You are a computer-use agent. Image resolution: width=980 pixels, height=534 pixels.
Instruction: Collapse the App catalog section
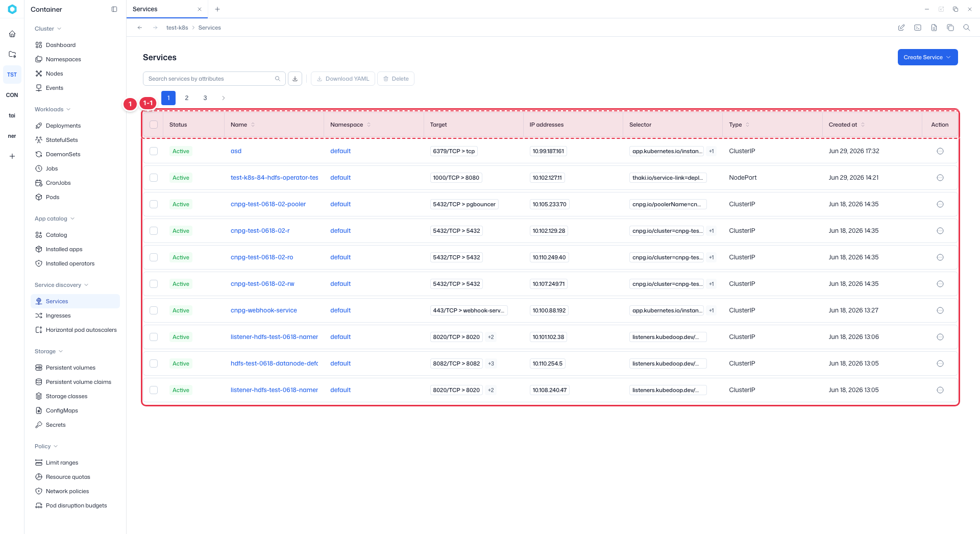click(55, 219)
